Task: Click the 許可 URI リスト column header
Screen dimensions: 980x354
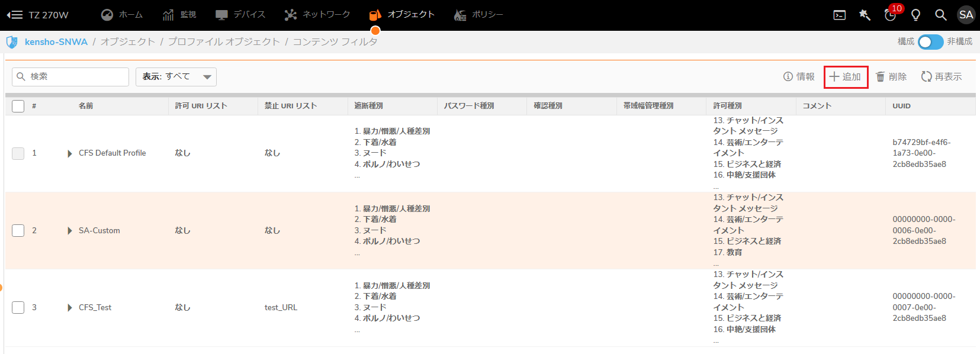Action: 201,106
